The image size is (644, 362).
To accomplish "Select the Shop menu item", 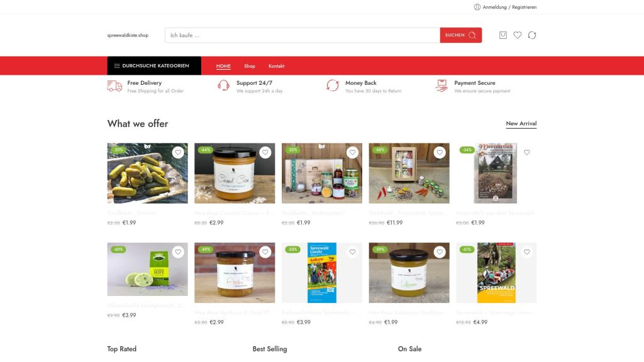I will (249, 66).
